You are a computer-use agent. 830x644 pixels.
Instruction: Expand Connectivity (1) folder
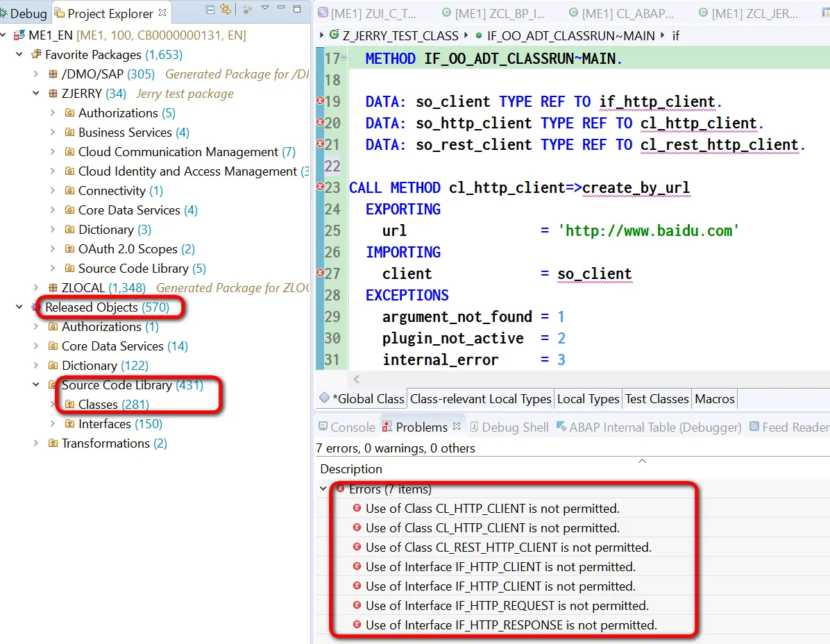click(x=53, y=191)
